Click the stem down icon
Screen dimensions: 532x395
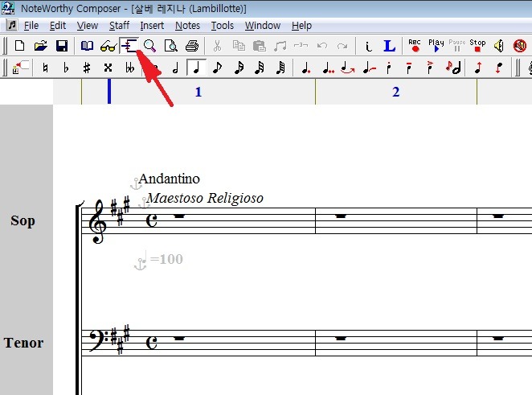(x=499, y=68)
